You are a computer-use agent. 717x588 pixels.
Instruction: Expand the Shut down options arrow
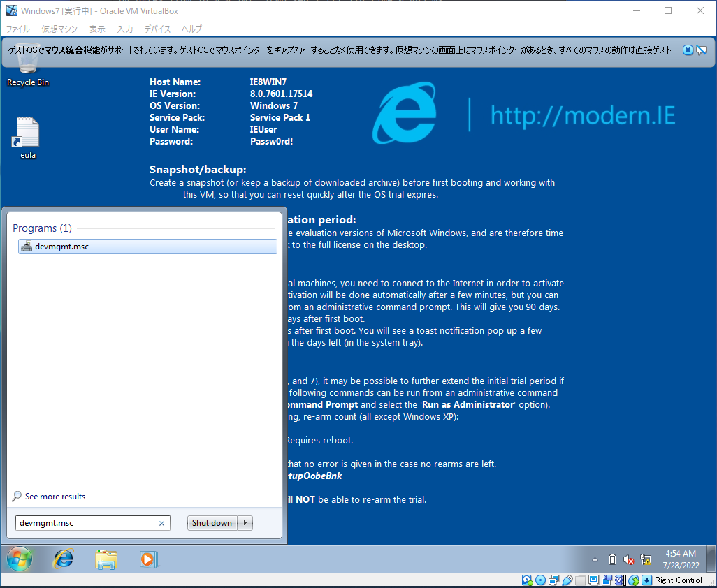point(245,523)
